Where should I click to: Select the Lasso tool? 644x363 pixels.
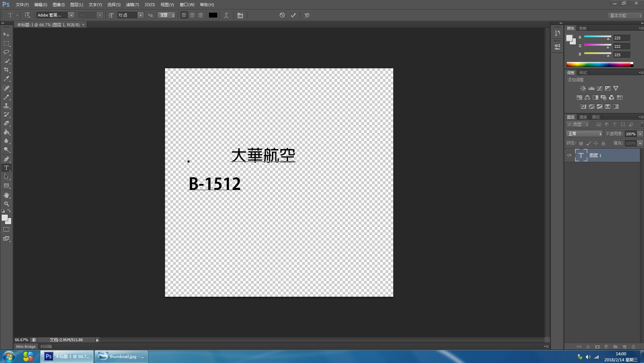click(6, 52)
